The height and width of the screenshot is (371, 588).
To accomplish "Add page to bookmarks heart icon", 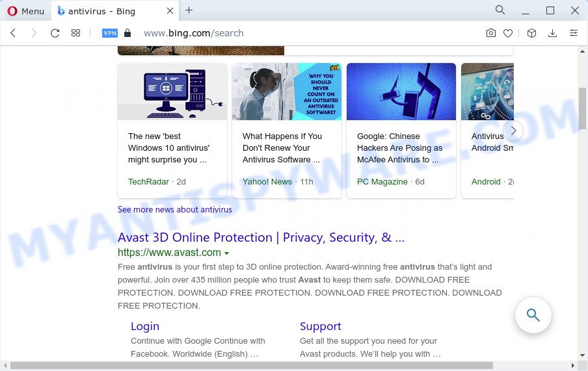I will [508, 33].
